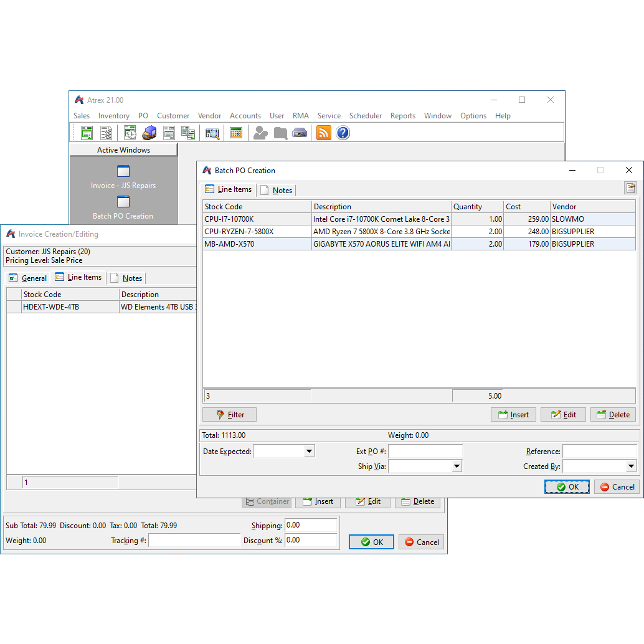
Task: Select the CPU-RYZEN-7-5800X row
Action: [x=419, y=232]
